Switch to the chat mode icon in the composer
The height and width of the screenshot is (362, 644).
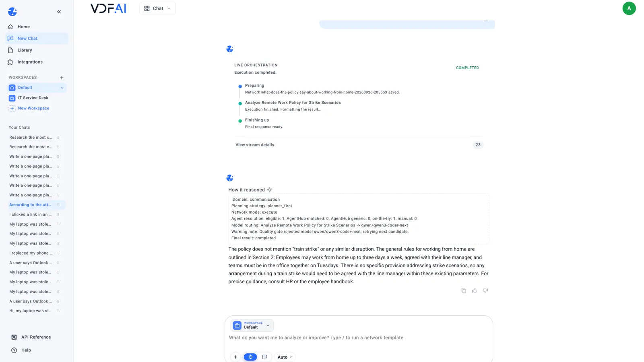tap(264, 357)
